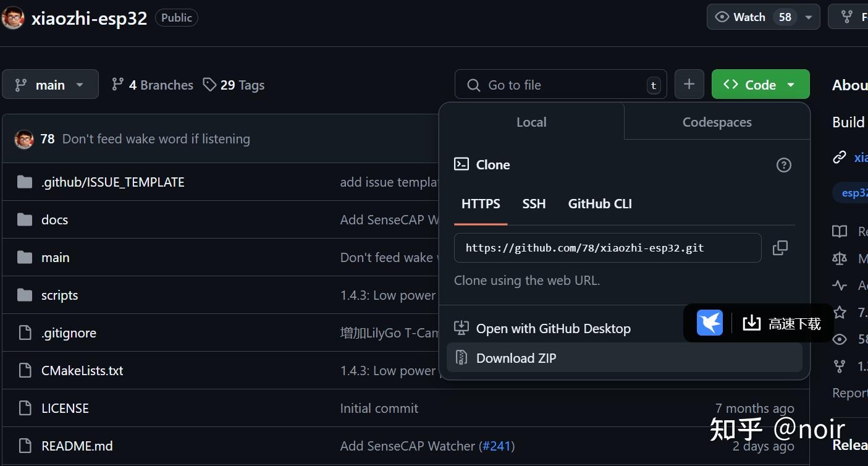Click Open with GitHub Desktop
The image size is (868, 466).
pos(553,329)
